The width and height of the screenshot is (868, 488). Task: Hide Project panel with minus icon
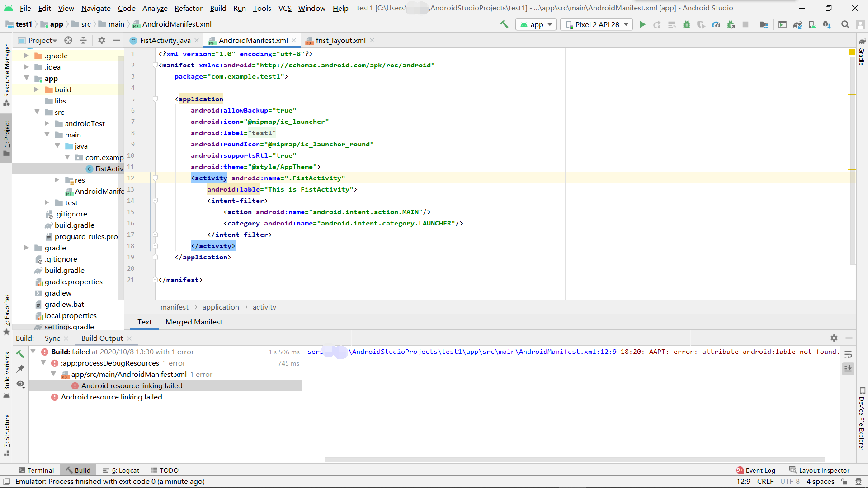pyautogui.click(x=116, y=40)
